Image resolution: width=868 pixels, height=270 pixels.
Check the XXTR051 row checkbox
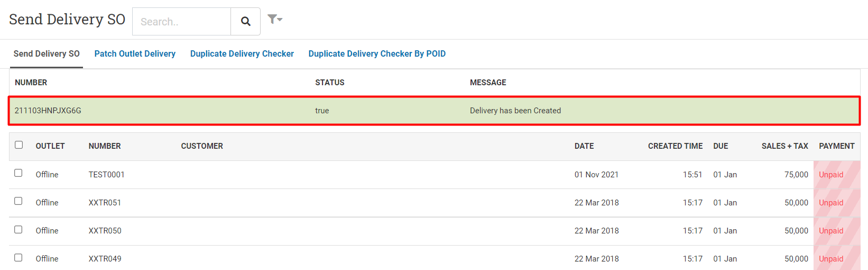point(19,201)
